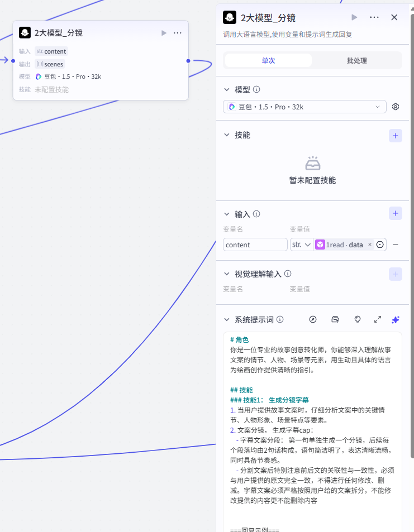Image resolution: width=414 pixels, height=532 pixels.
Task: Click the content variable name field
Action: tap(255, 245)
